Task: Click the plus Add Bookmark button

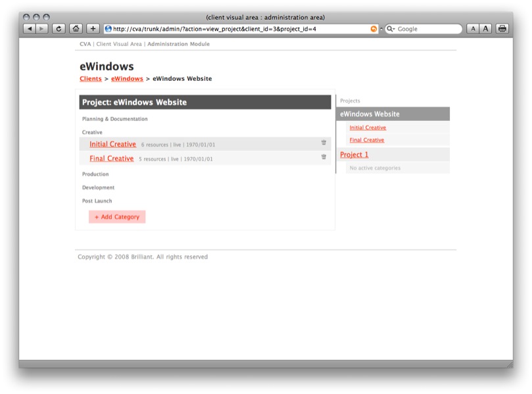Action: pos(93,29)
